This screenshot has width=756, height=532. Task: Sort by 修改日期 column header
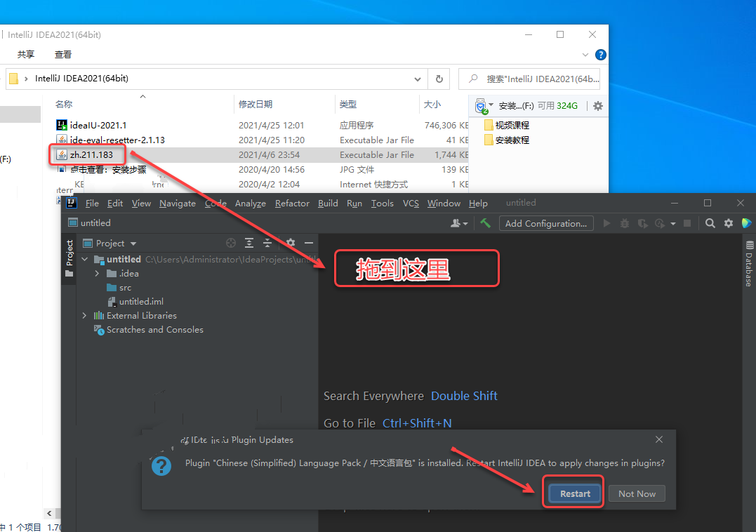point(255,104)
